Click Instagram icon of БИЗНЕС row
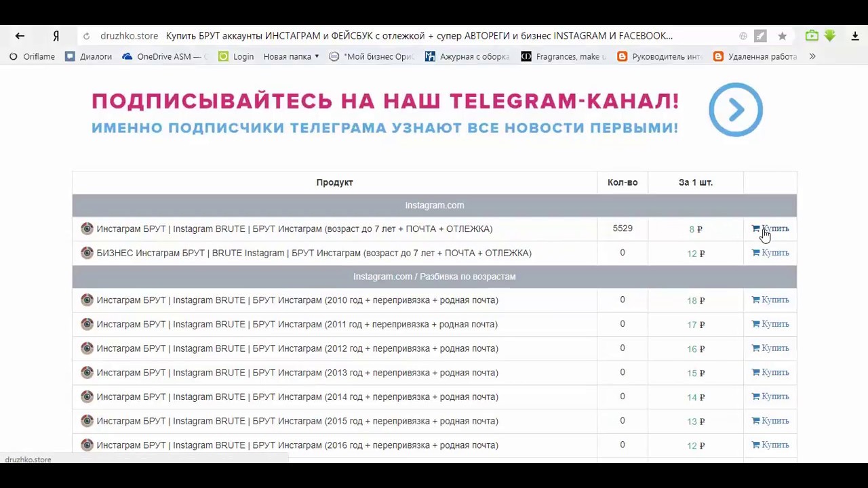 pyautogui.click(x=87, y=253)
